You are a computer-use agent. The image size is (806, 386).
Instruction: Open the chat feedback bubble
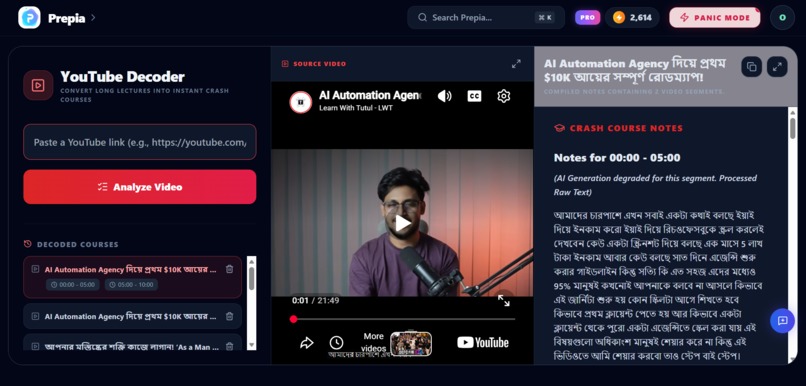coord(782,321)
